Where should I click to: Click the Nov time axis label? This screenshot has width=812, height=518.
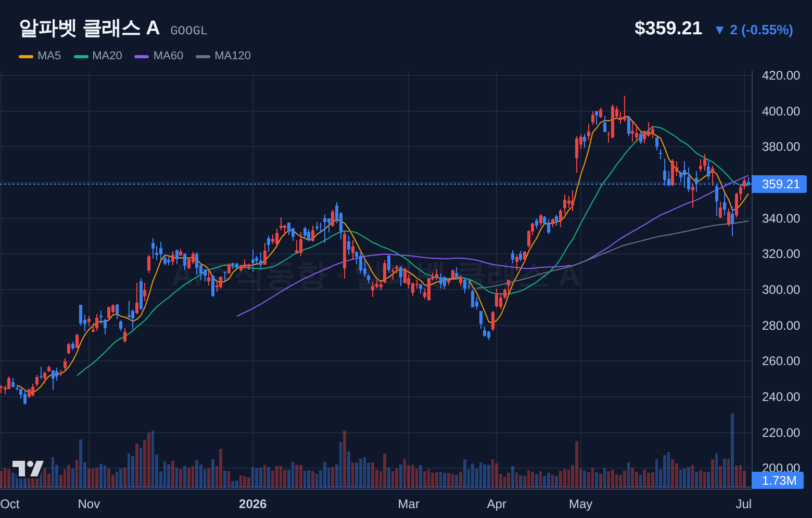[x=89, y=504]
